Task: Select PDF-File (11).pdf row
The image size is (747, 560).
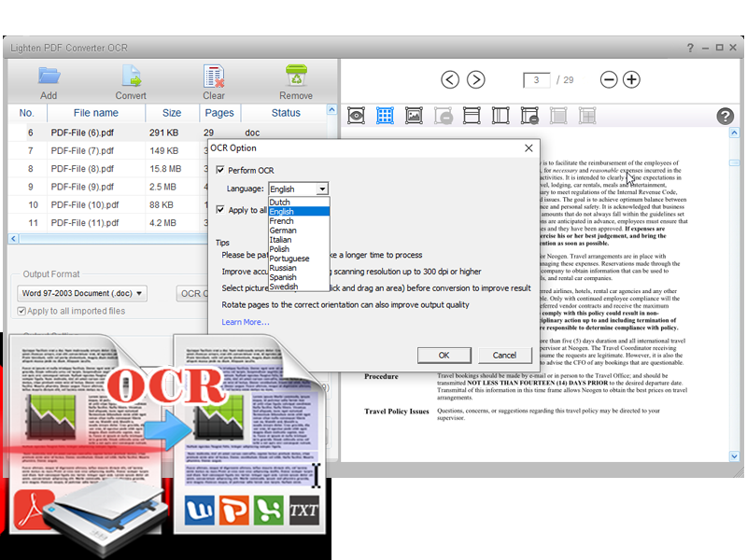Action: (107, 223)
